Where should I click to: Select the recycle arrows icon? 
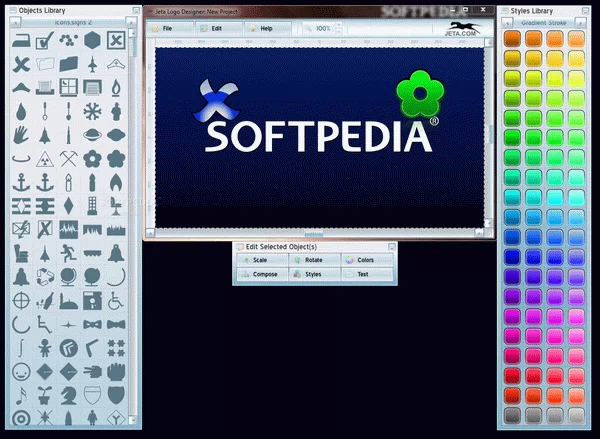click(x=43, y=276)
